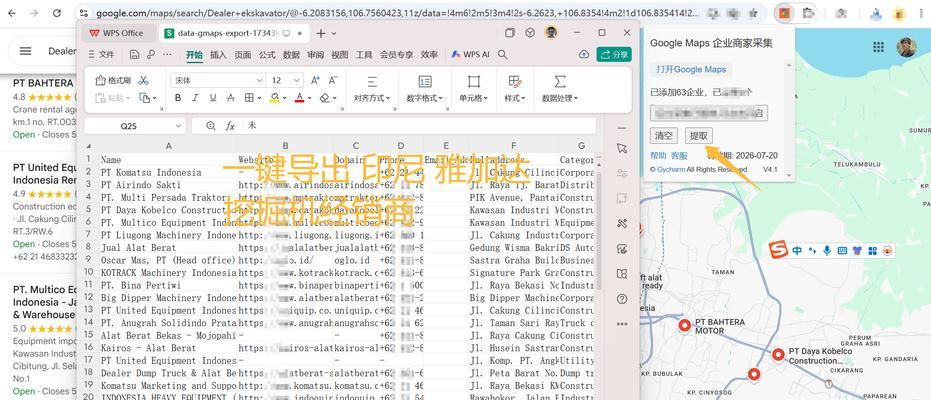This screenshot has width=931, height=400.
Task: Click the zoom magnifier icon in formula bar
Action: pyautogui.click(x=211, y=126)
